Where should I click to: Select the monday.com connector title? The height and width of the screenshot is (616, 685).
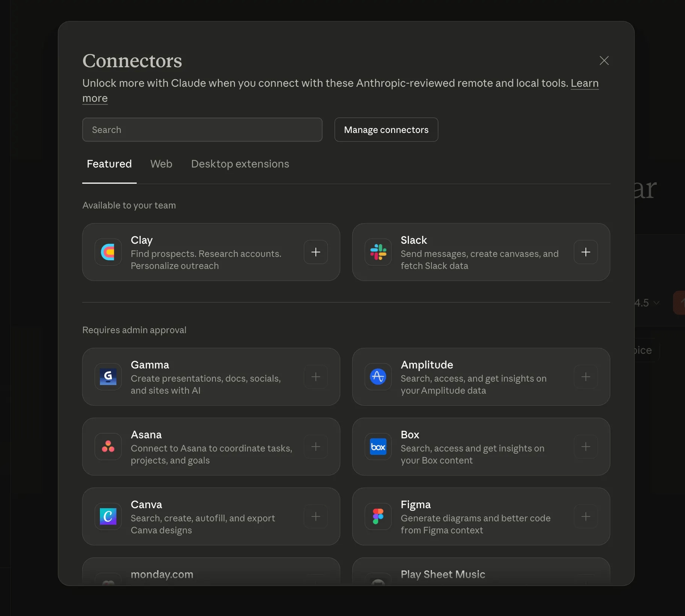[162, 574]
